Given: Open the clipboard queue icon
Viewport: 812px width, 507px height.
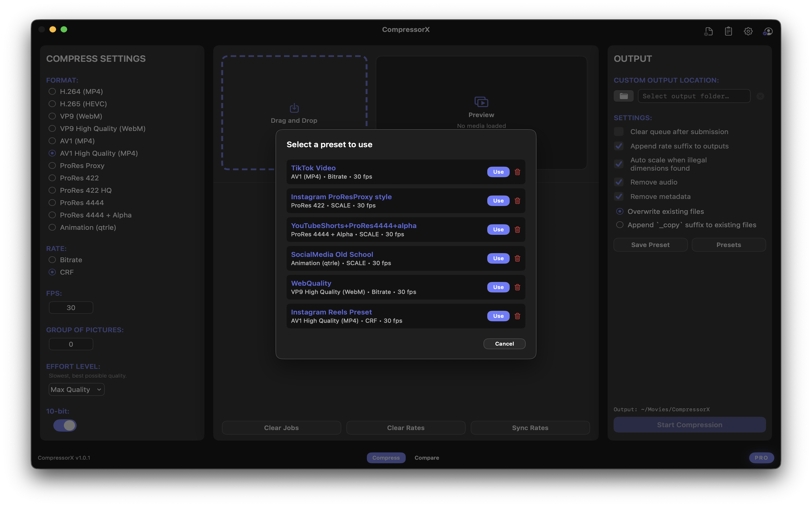Looking at the screenshot, I should (x=728, y=31).
